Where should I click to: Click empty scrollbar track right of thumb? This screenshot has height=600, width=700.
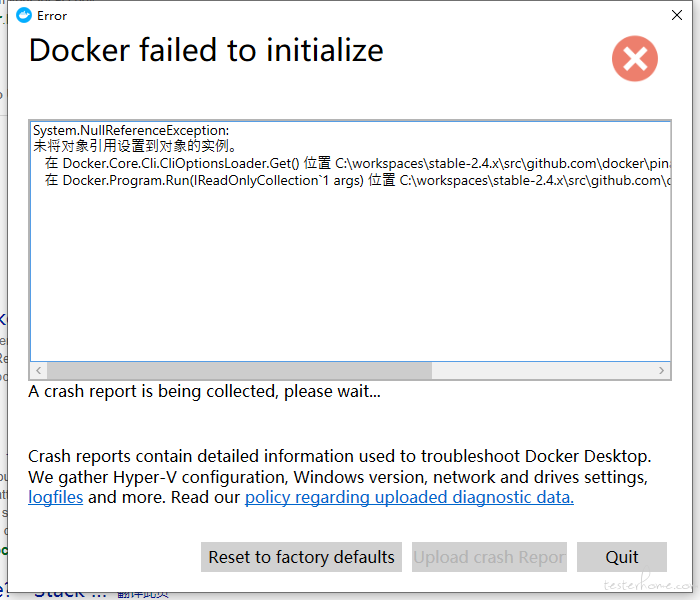tap(542, 371)
